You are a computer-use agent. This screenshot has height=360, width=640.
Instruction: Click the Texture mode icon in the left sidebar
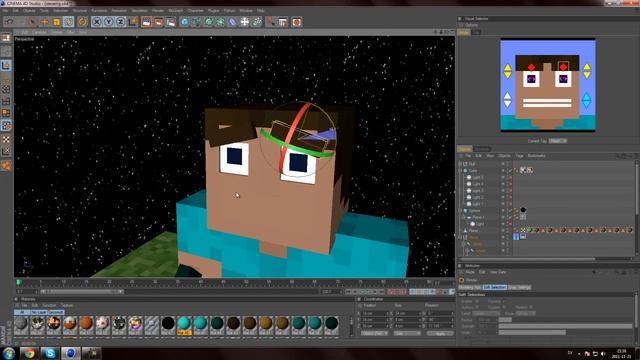tap(6, 51)
